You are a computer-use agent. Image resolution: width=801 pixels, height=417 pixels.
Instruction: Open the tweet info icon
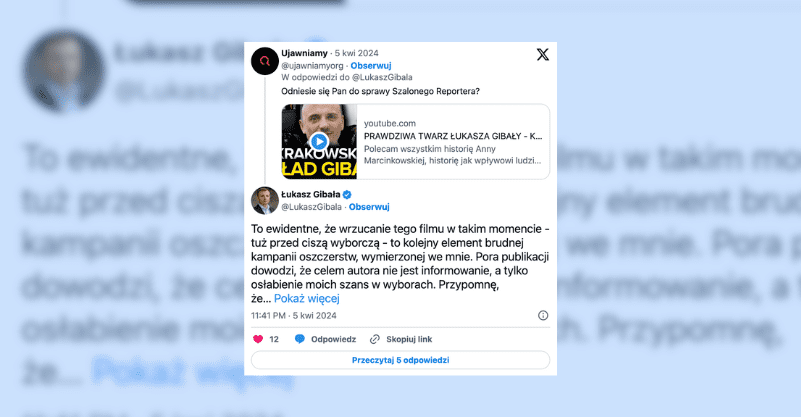pyautogui.click(x=543, y=315)
